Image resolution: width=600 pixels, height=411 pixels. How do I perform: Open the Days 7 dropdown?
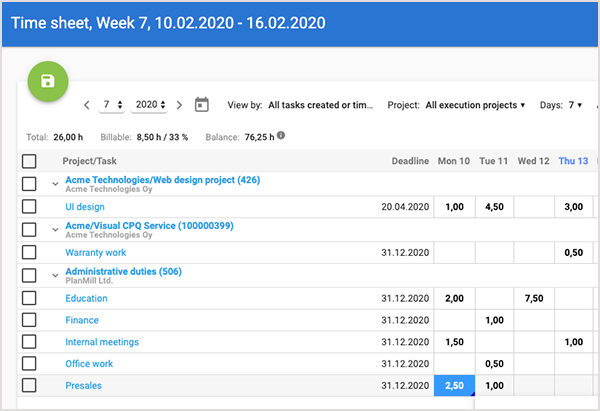point(575,105)
